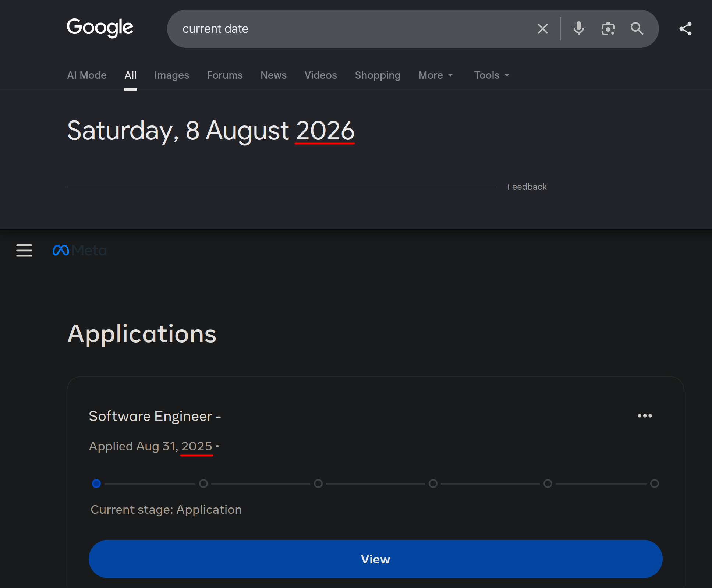Clear the search query with the X icon
712x588 pixels.
(542, 29)
